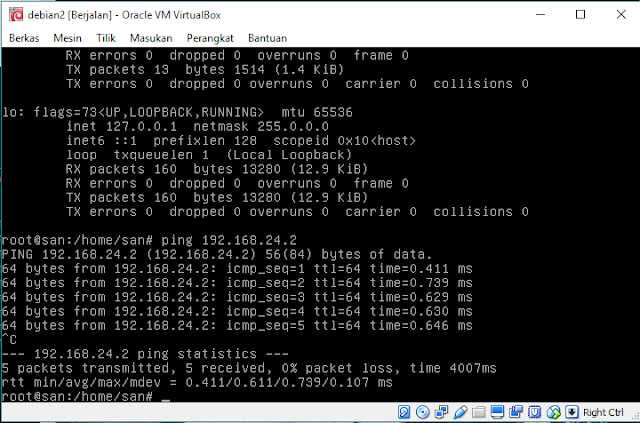Maximize the debian2 VirtualBox window
The width and height of the screenshot is (640, 423).
tap(580, 15)
